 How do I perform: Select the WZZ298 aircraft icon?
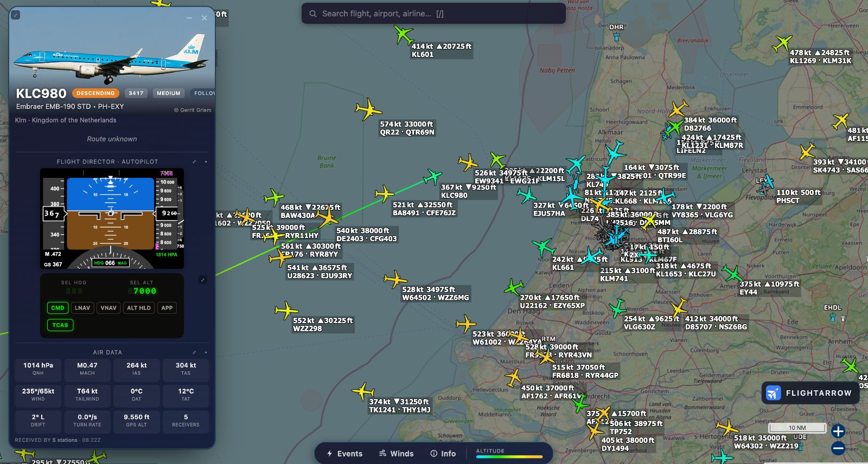[286, 311]
